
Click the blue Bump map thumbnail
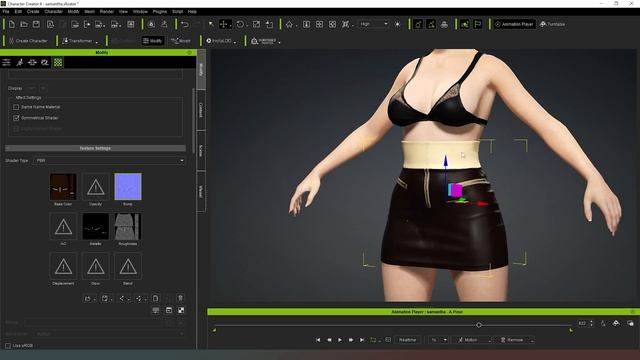coord(128,187)
